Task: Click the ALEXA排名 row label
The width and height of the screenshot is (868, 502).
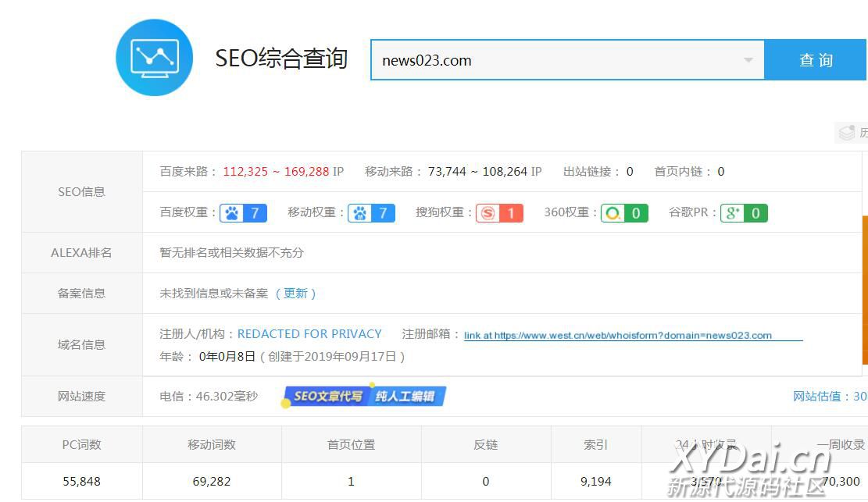Action: [81, 253]
